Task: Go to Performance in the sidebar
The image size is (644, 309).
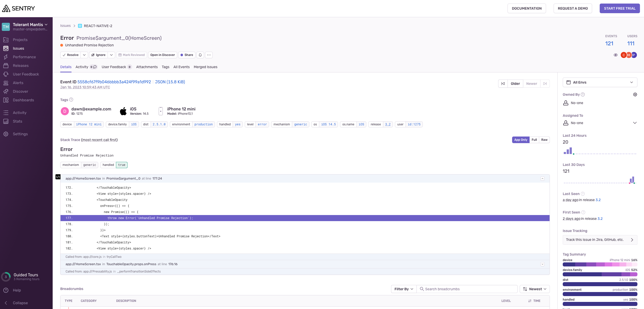Action: [24, 57]
